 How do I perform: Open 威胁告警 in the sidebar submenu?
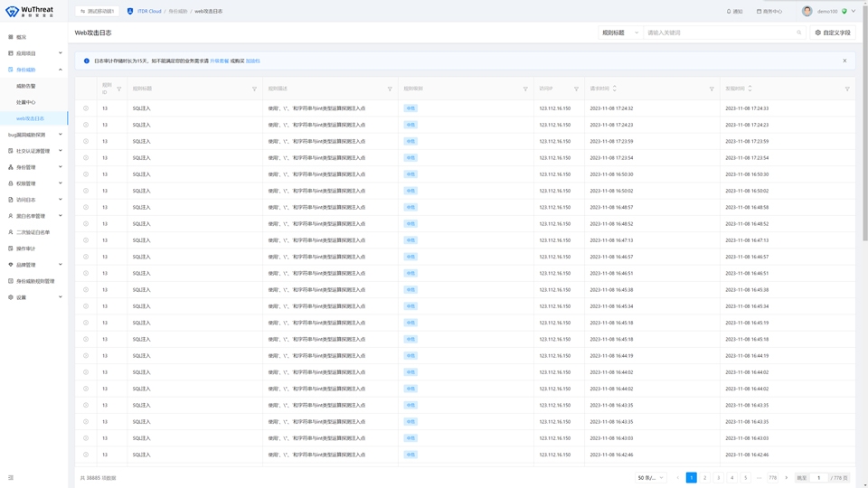(26, 86)
